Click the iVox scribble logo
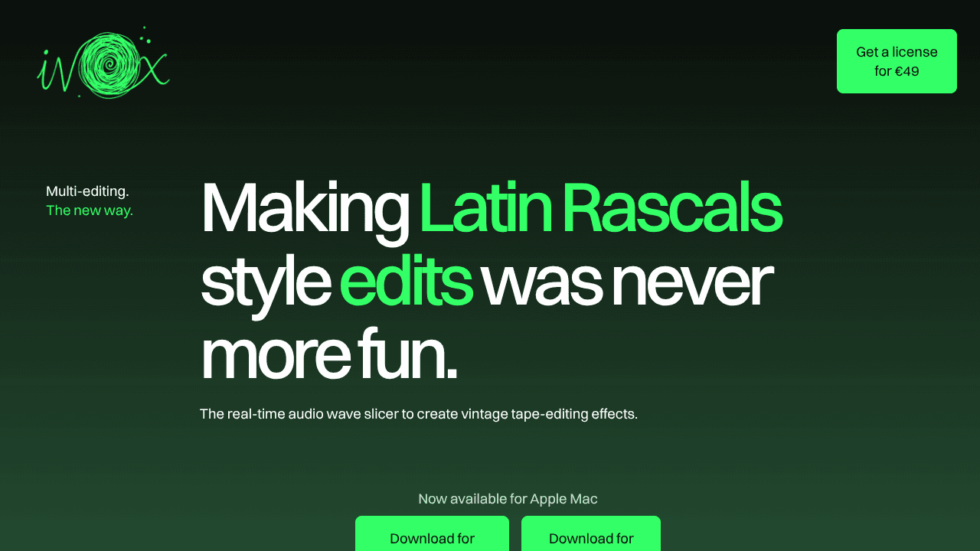The width and height of the screenshot is (980, 551). coord(103,63)
